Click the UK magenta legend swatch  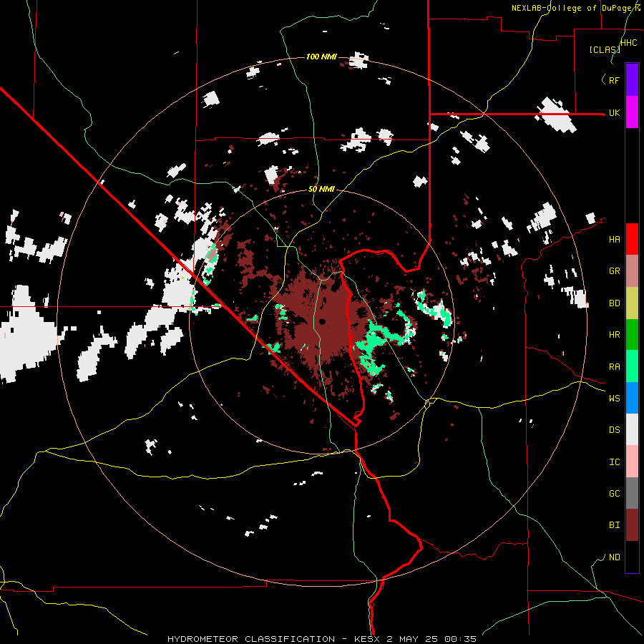pyautogui.click(x=632, y=112)
